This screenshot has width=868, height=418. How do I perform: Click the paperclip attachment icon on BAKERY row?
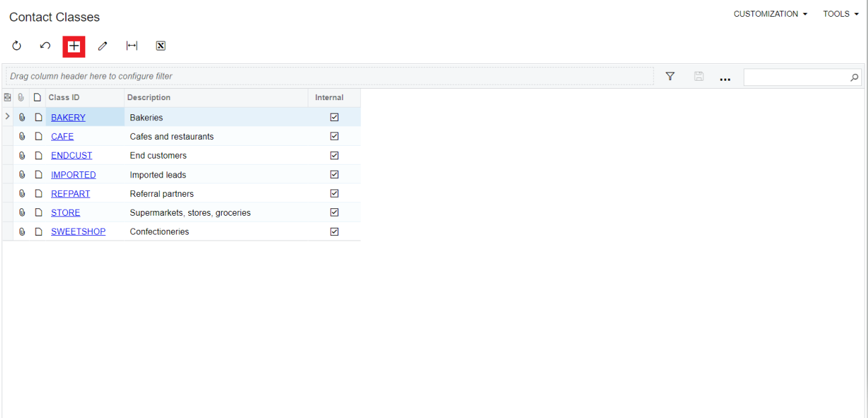tap(22, 117)
